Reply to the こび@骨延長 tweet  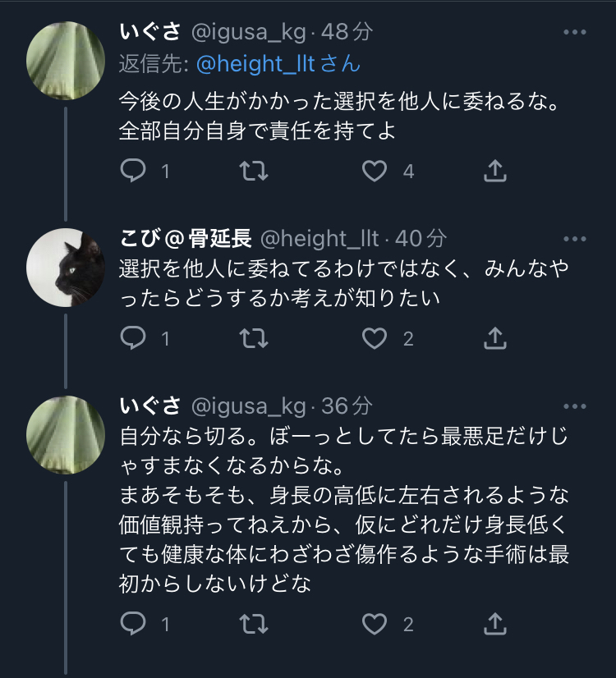tap(133, 337)
